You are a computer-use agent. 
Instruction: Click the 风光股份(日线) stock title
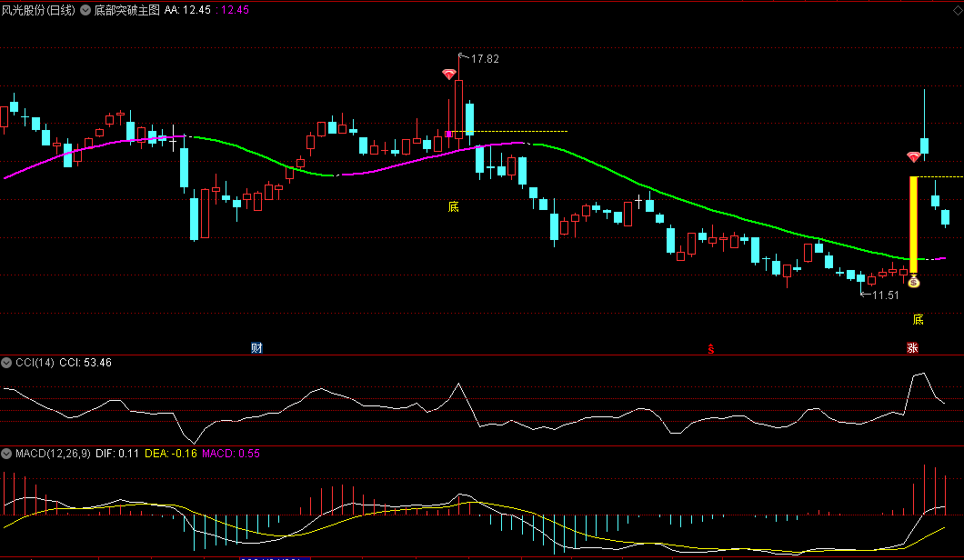[x=38, y=10]
